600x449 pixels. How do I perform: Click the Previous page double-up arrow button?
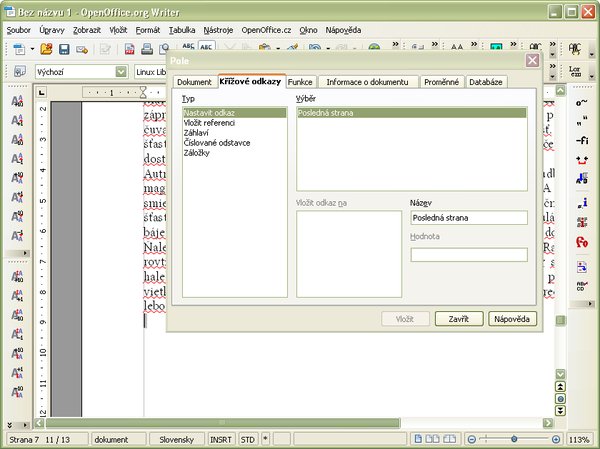[560, 387]
